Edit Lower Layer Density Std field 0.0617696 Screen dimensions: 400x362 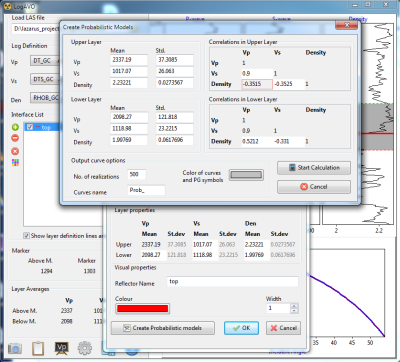(x=175, y=140)
